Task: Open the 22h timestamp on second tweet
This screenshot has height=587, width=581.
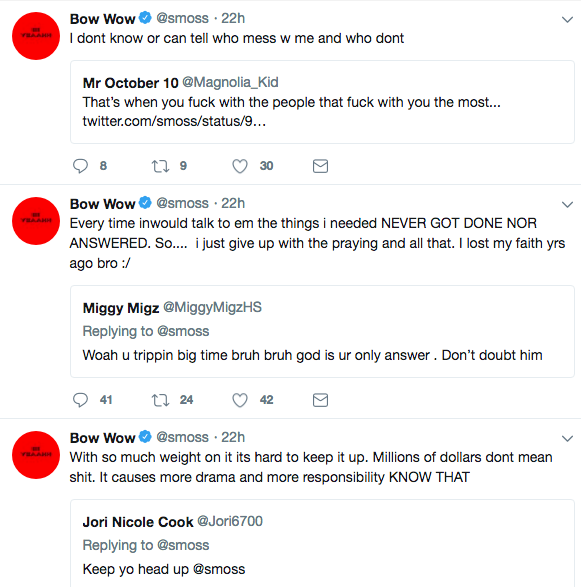Action: [x=233, y=203]
